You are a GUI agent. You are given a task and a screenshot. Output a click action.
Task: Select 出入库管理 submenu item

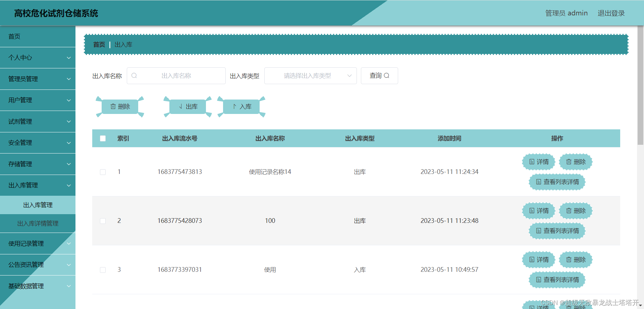38,205
